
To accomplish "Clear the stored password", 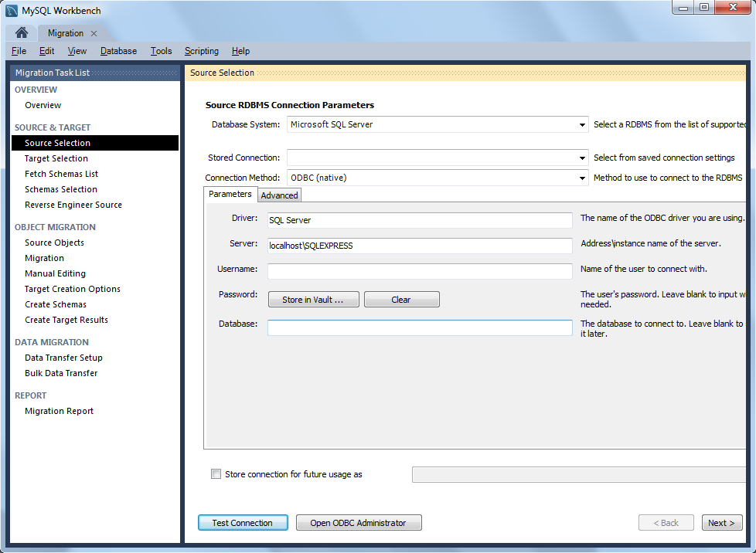I will (x=401, y=299).
